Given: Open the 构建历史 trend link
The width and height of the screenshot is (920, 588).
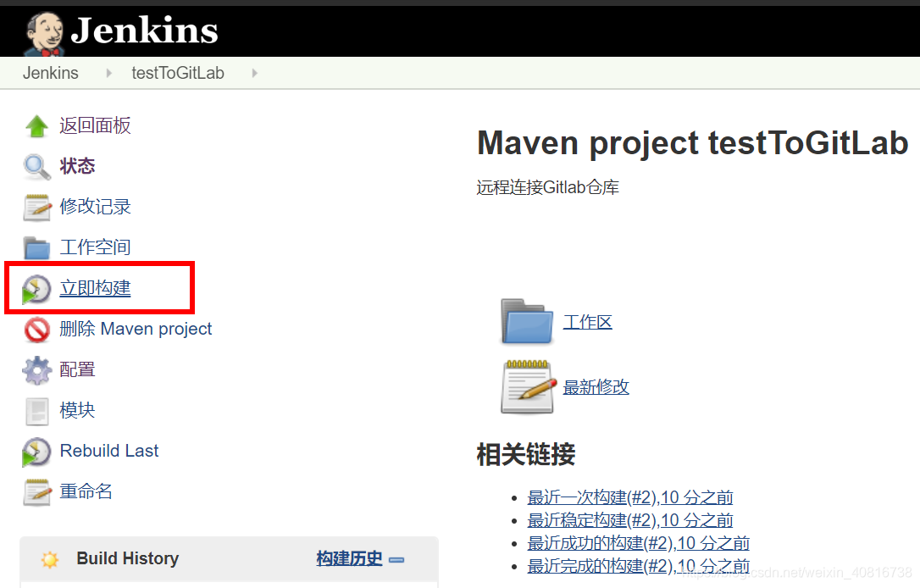Looking at the screenshot, I should tap(350, 558).
